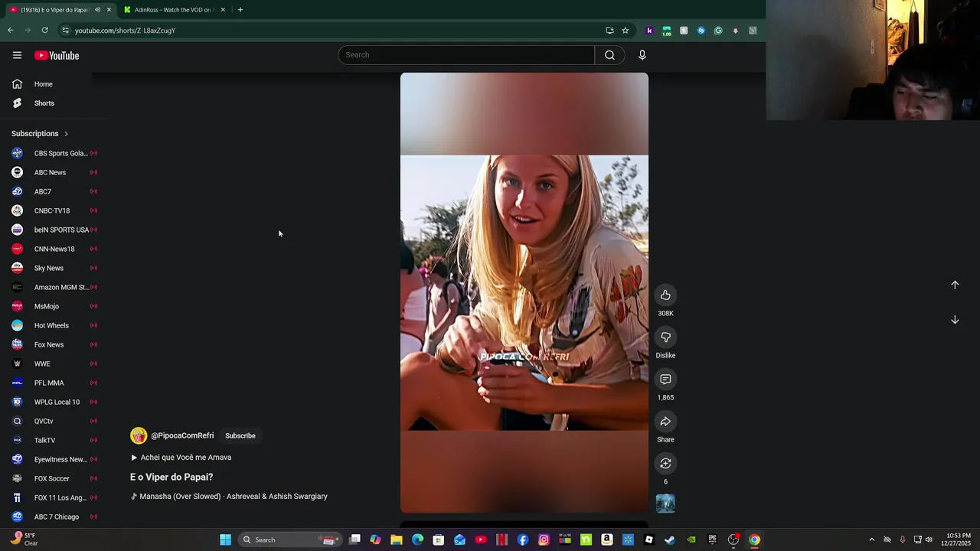980x551 pixels.
Task: Open CNN-News18 channel
Action: click(x=54, y=249)
